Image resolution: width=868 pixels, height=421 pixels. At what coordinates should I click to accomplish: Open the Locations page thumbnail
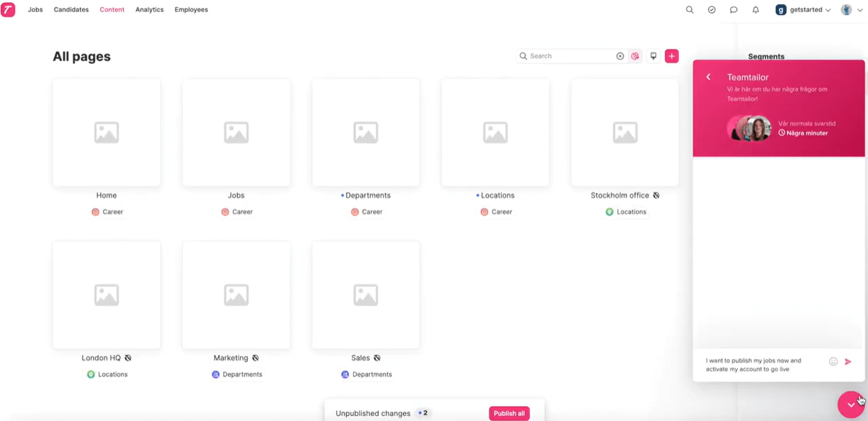(495, 132)
